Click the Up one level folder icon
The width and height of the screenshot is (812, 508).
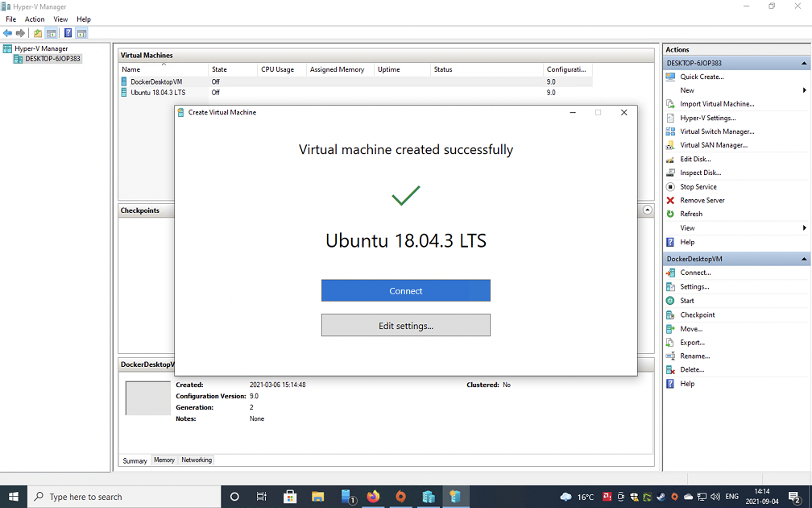38,33
